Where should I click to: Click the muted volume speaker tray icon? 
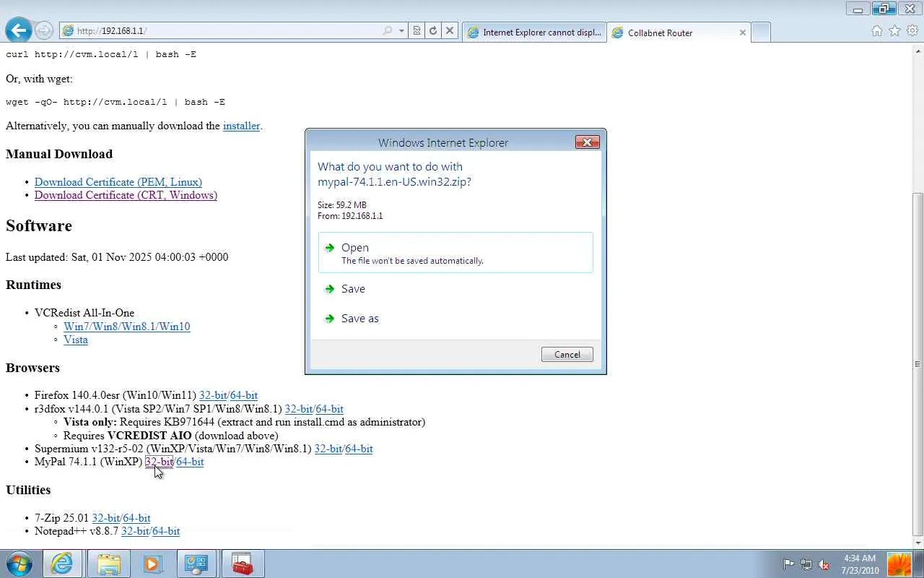click(x=824, y=564)
